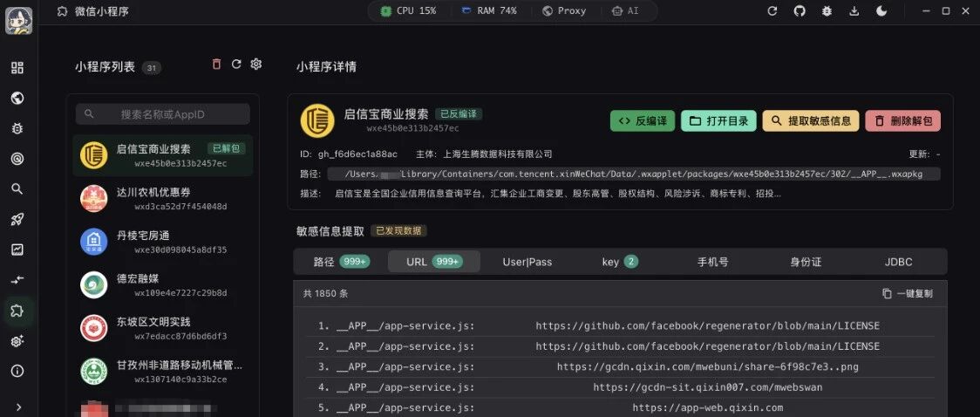
Task: Switch to the JDBC tab
Action: point(899,262)
